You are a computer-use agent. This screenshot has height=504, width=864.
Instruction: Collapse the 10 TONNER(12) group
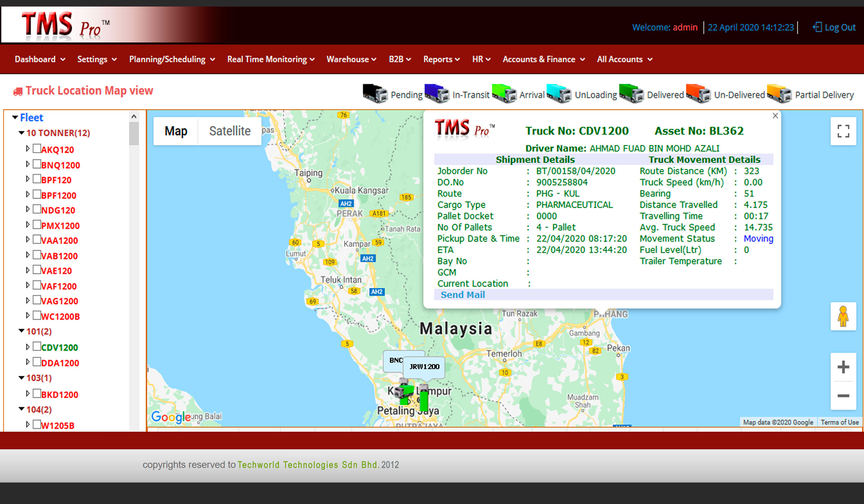click(22, 133)
